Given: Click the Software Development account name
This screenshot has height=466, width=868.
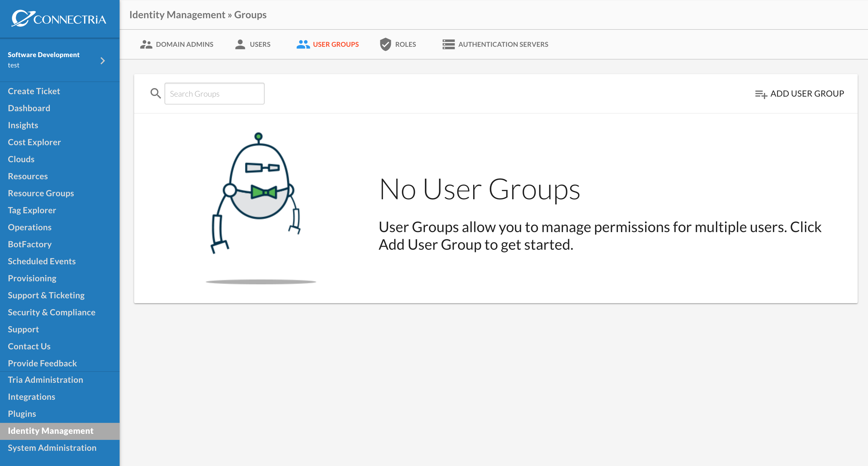Looking at the screenshot, I should (x=44, y=55).
